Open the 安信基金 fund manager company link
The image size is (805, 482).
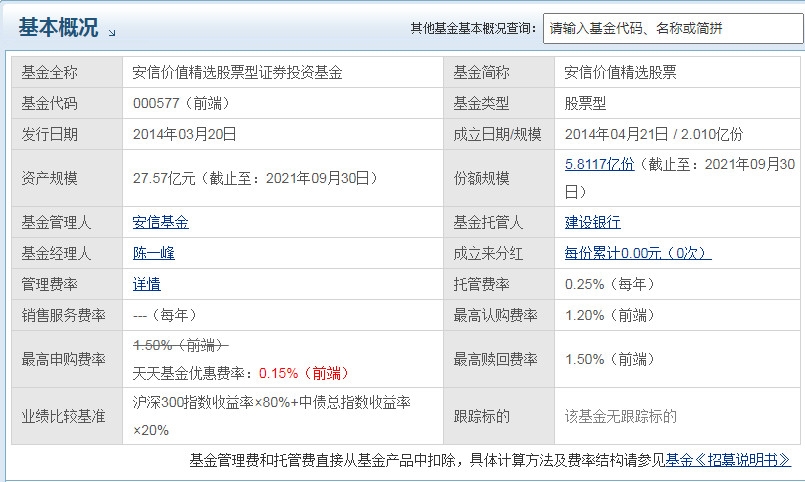point(160,222)
